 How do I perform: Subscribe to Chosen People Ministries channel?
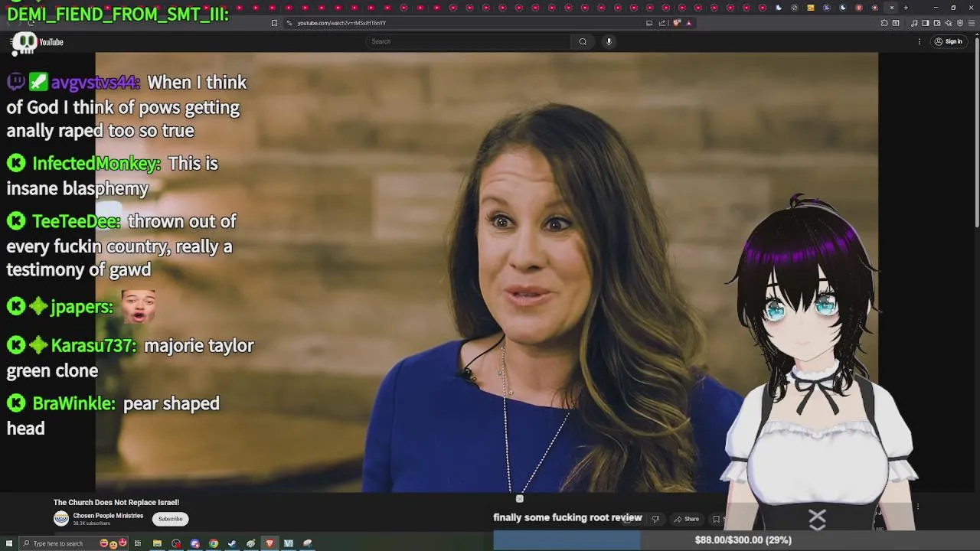(x=170, y=519)
